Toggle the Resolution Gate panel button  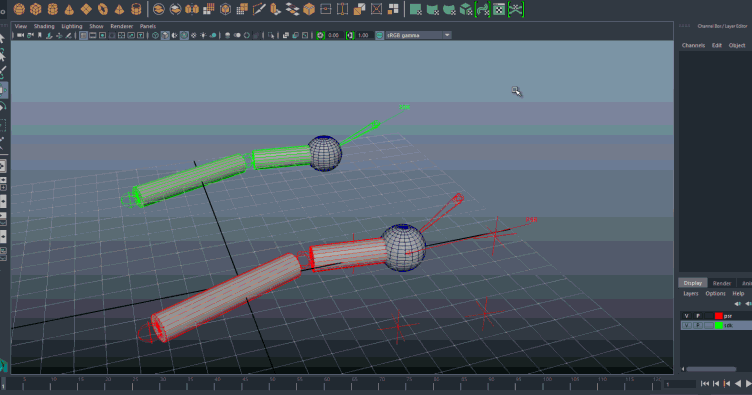(x=103, y=35)
